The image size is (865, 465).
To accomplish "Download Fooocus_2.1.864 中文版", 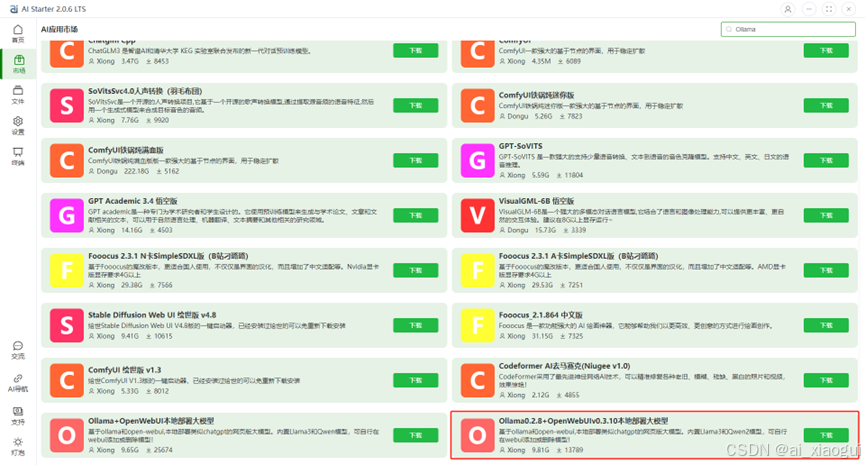I will (x=826, y=325).
